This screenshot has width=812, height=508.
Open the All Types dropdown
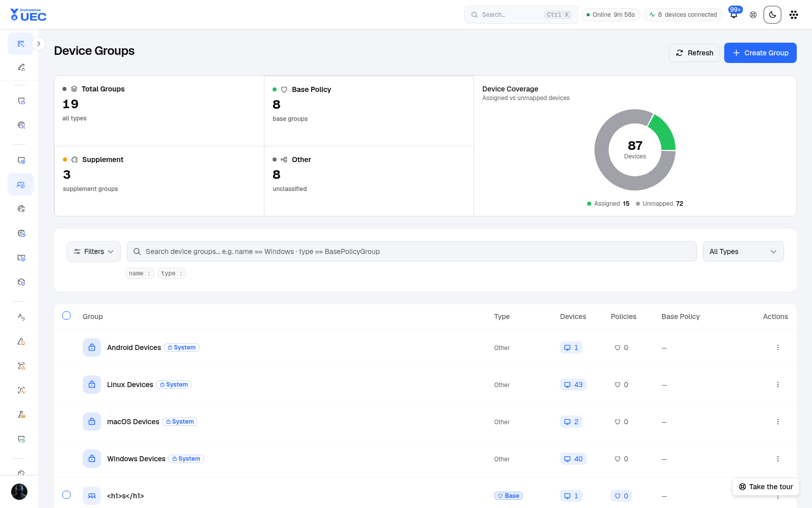(x=743, y=251)
